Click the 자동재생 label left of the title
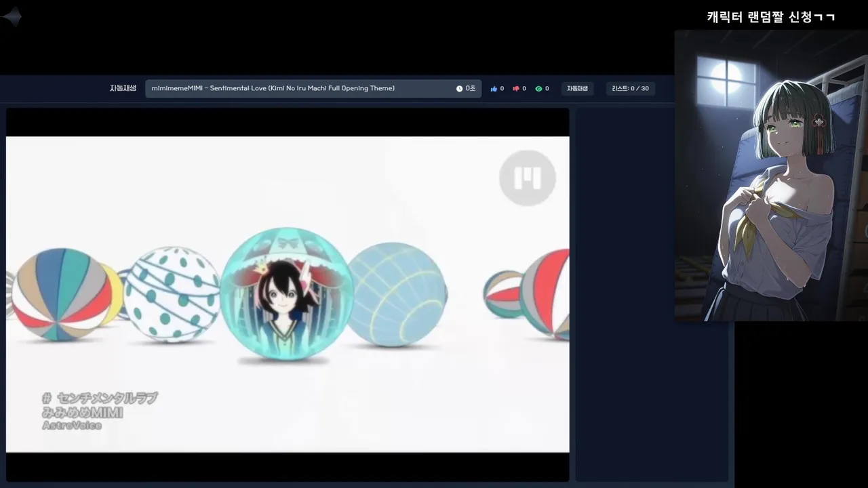This screenshot has height=488, width=868. [x=123, y=88]
